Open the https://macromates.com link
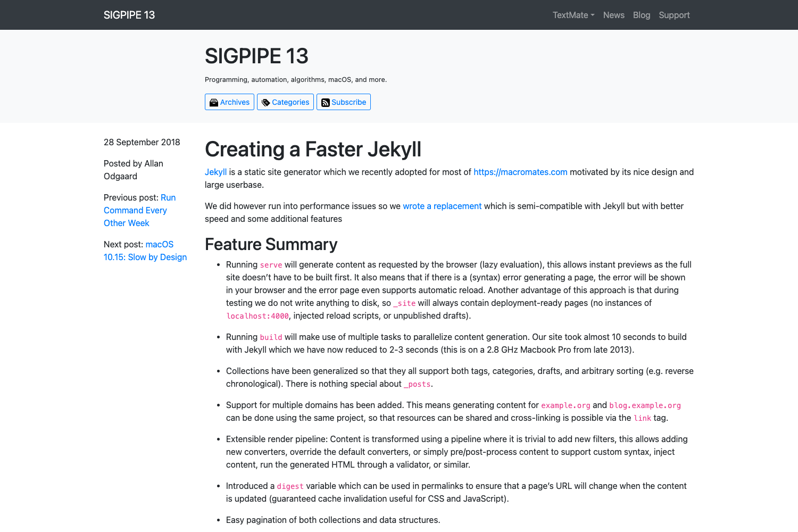The height and width of the screenshot is (532, 798). coord(520,172)
